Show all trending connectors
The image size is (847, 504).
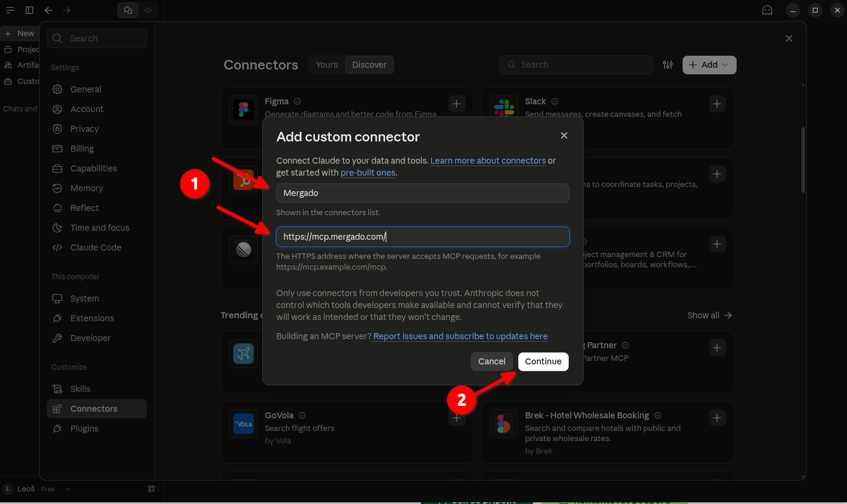coord(710,315)
